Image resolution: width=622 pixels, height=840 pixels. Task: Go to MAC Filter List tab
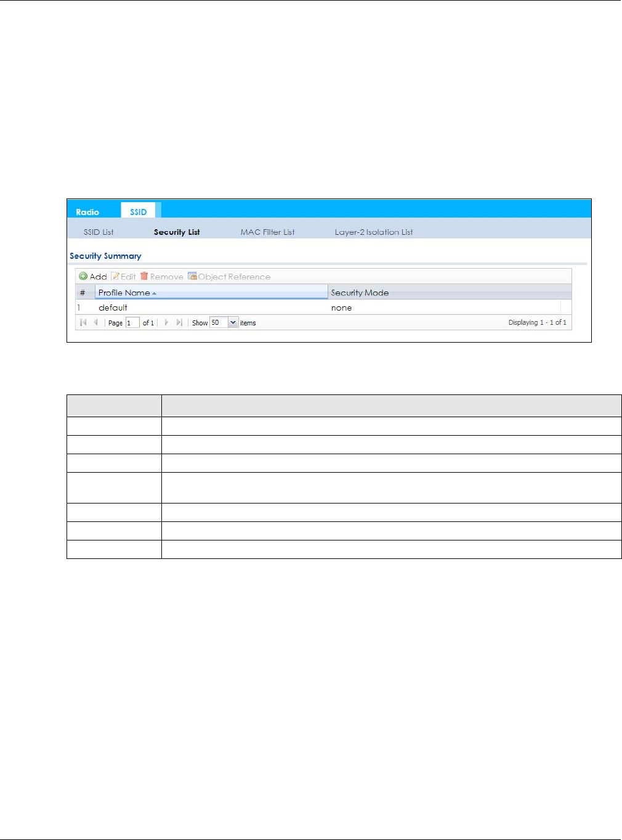(268, 232)
